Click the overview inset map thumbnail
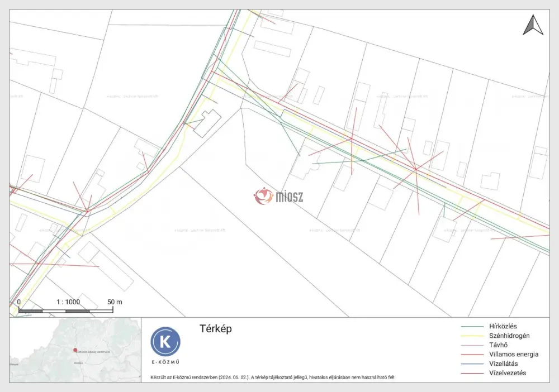The image size is (559, 392). click(75, 350)
